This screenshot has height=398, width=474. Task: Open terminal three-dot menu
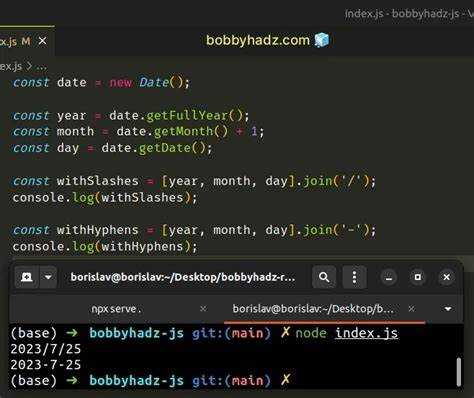[354, 277]
